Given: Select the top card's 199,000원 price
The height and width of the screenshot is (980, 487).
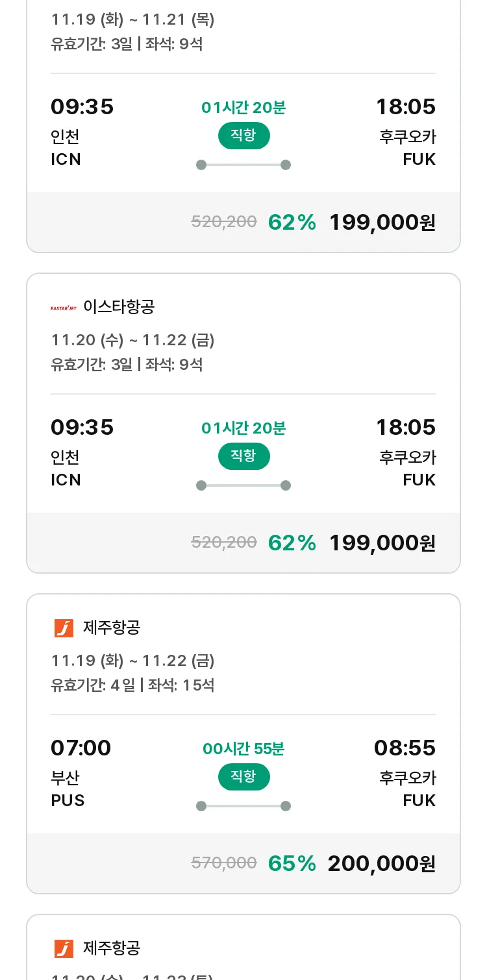Looking at the screenshot, I should (x=382, y=222).
